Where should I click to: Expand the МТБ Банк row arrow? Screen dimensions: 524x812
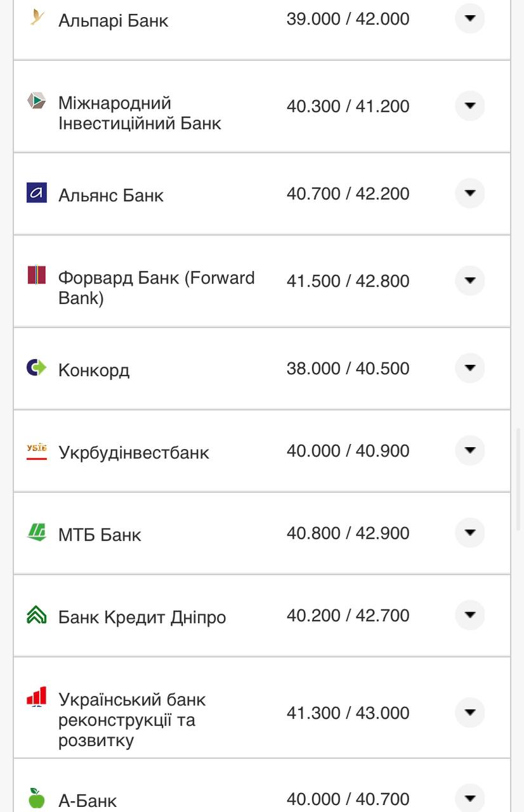point(470,533)
